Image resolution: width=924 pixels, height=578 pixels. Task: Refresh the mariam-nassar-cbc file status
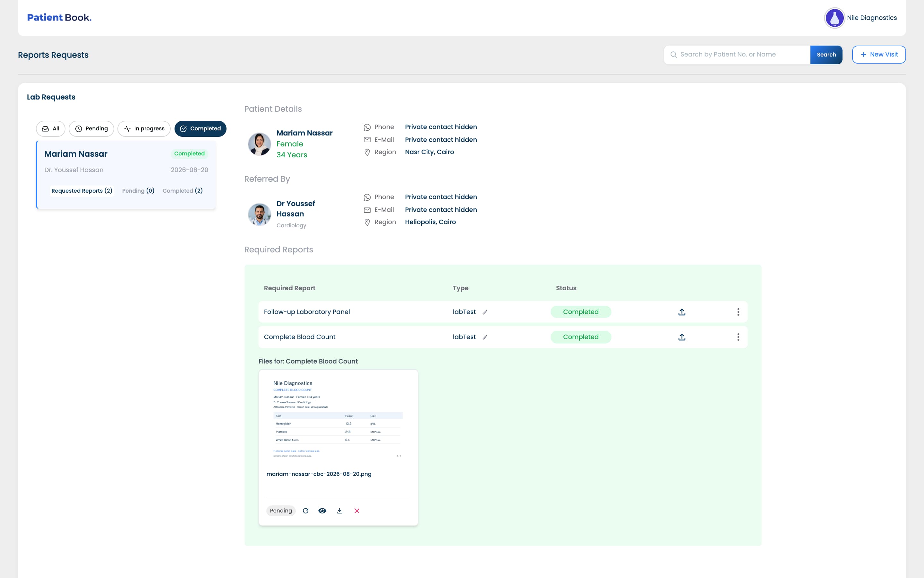tap(305, 511)
